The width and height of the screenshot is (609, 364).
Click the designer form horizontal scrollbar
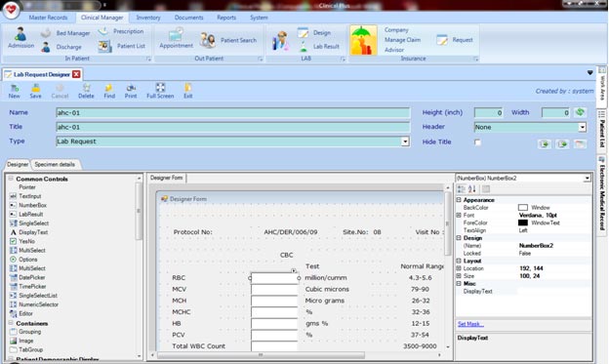point(261,355)
